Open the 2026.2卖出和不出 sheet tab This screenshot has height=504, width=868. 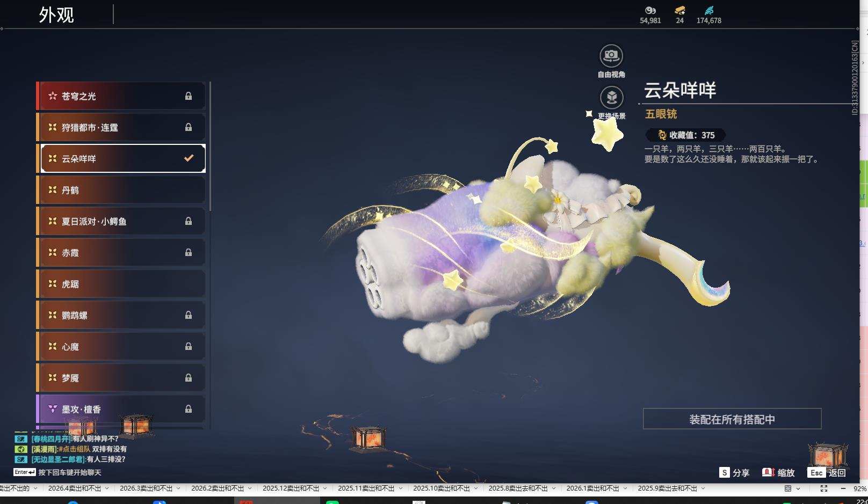pyautogui.click(x=218, y=488)
